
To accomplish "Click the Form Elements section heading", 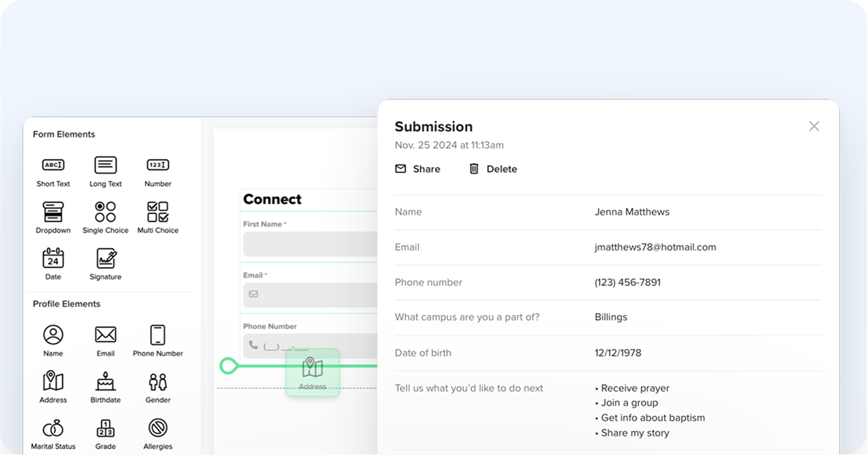I will coord(64,134).
